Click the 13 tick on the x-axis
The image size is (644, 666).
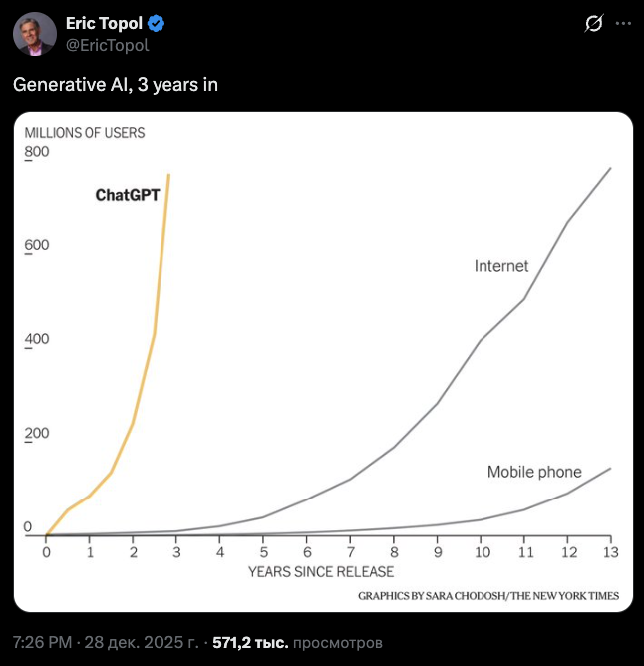click(610, 551)
